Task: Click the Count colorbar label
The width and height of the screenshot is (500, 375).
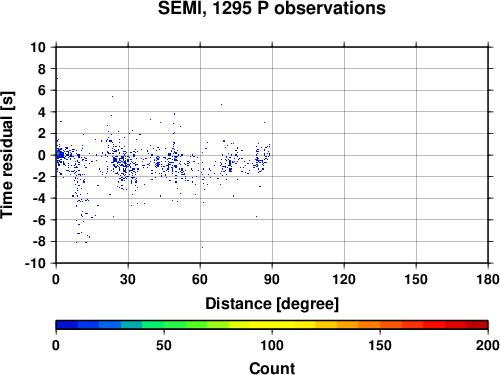Action: pyautogui.click(x=272, y=368)
